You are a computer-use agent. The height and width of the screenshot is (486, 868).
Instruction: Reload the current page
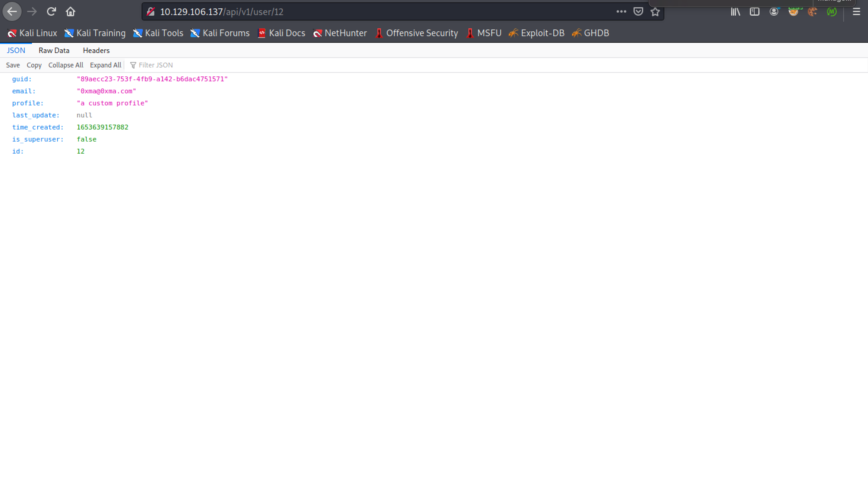51,12
